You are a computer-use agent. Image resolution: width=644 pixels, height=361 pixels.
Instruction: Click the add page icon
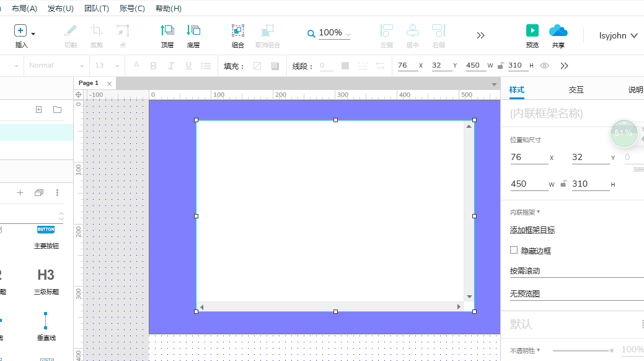[x=38, y=109]
